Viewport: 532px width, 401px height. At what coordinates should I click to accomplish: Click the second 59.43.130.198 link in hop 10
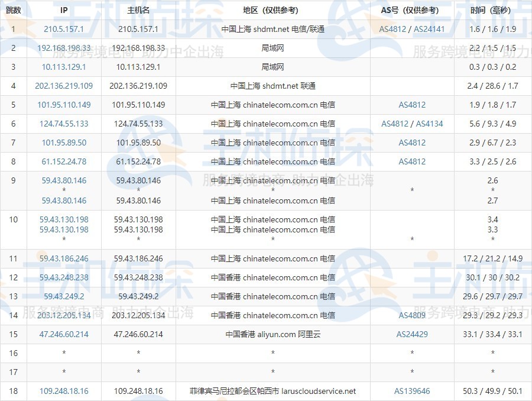coord(64,230)
